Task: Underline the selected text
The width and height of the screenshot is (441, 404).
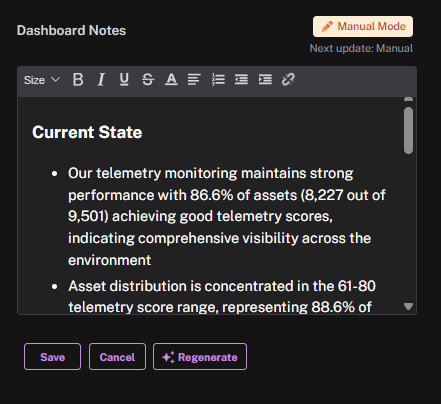Action: (124, 80)
